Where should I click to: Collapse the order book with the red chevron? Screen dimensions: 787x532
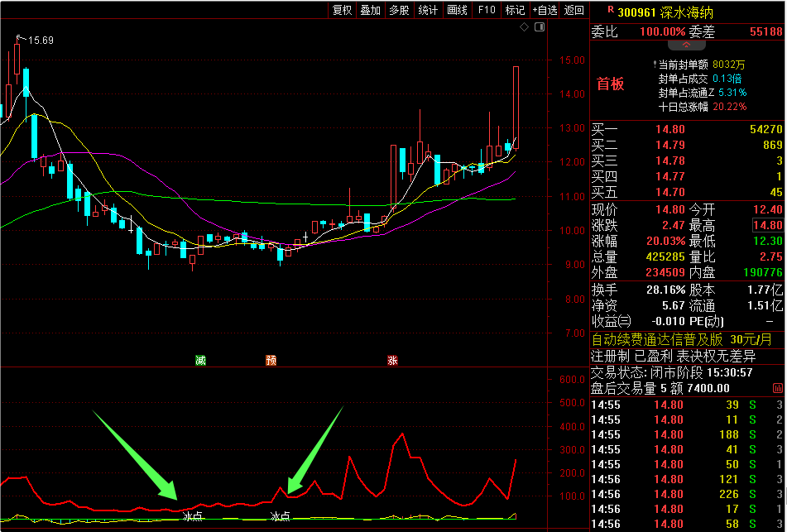tap(686, 46)
